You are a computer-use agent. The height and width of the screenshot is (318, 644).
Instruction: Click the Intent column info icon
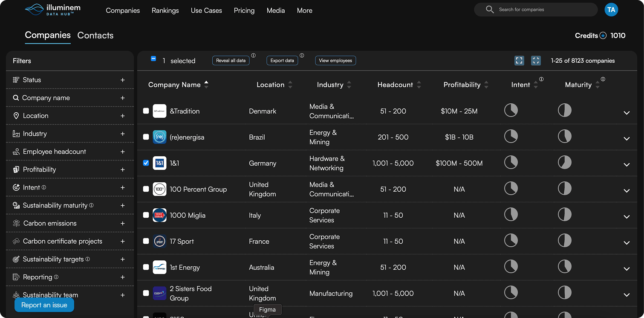tap(541, 79)
